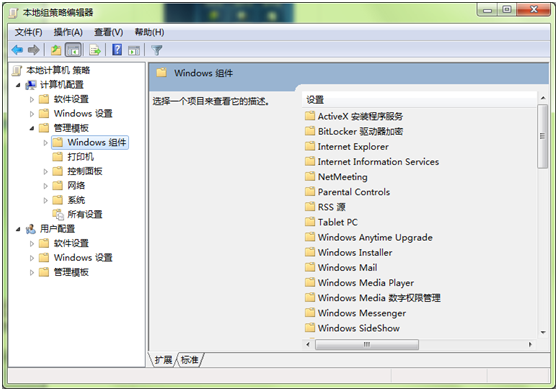Click the BitLocker 驱动器加密 folder icon
Viewport: 558px width, 391px height.
tap(310, 131)
